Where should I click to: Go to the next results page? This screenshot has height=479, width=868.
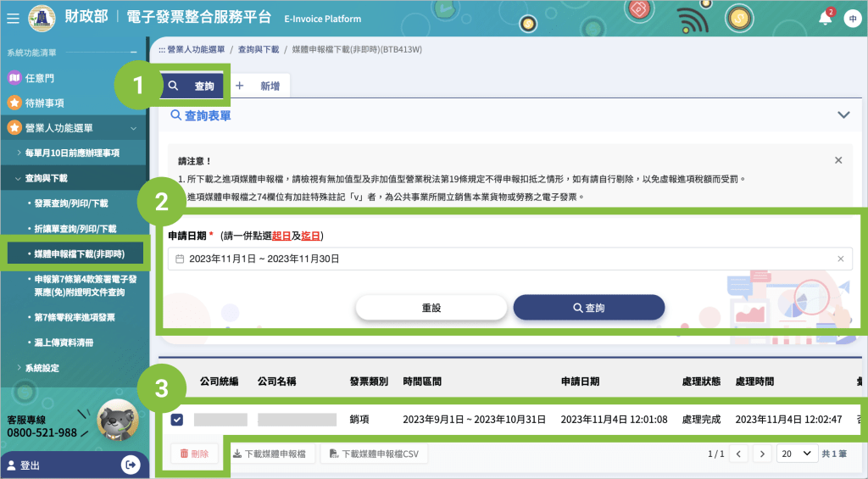[x=761, y=454]
